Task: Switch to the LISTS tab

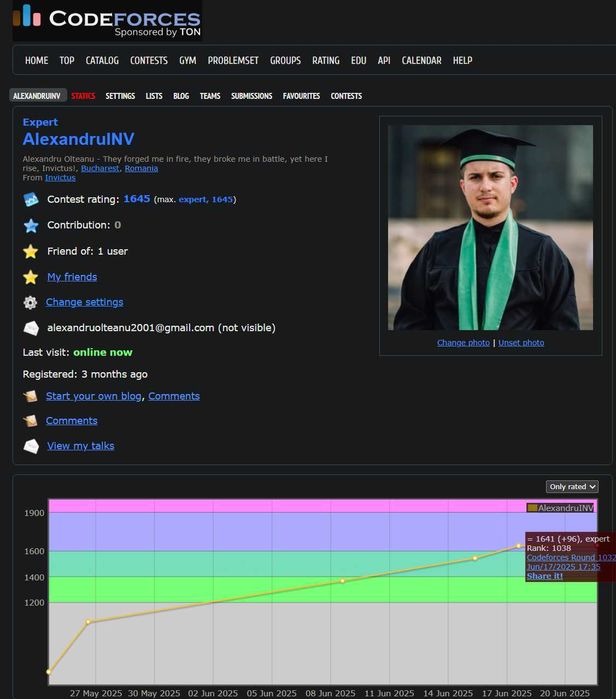Action: point(154,96)
